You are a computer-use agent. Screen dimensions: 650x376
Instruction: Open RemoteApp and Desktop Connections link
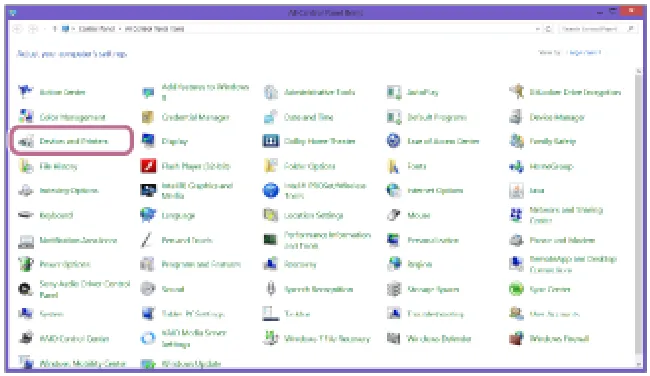pos(573,264)
